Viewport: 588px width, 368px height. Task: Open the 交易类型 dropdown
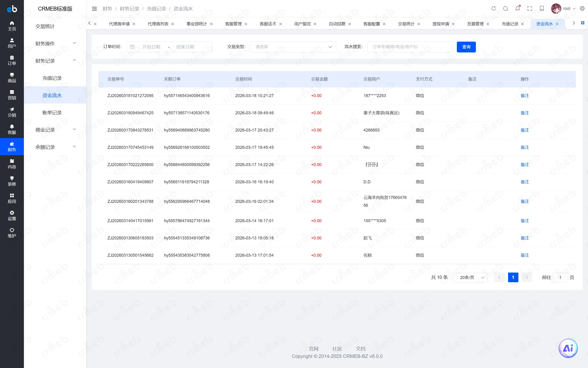tap(293, 47)
